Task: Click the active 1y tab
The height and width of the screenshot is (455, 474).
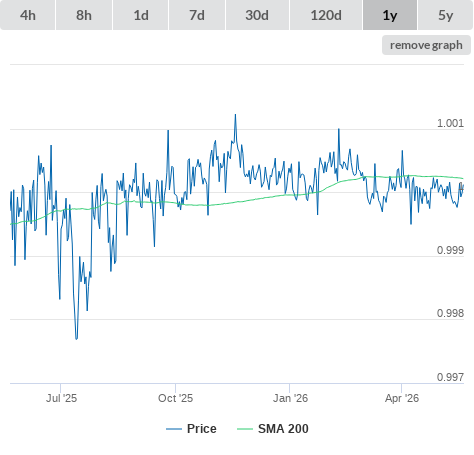Action: [390, 15]
